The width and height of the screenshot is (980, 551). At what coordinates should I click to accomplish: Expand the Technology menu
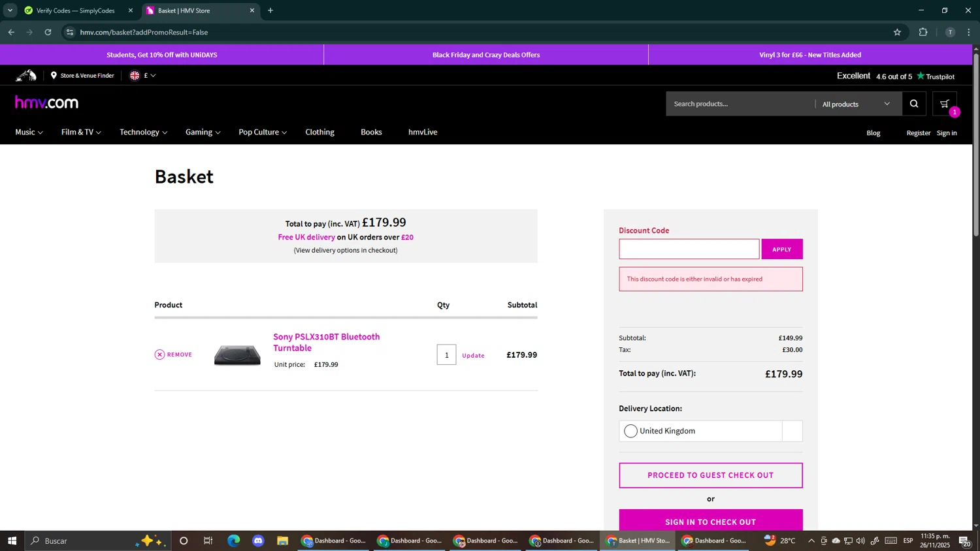point(144,132)
